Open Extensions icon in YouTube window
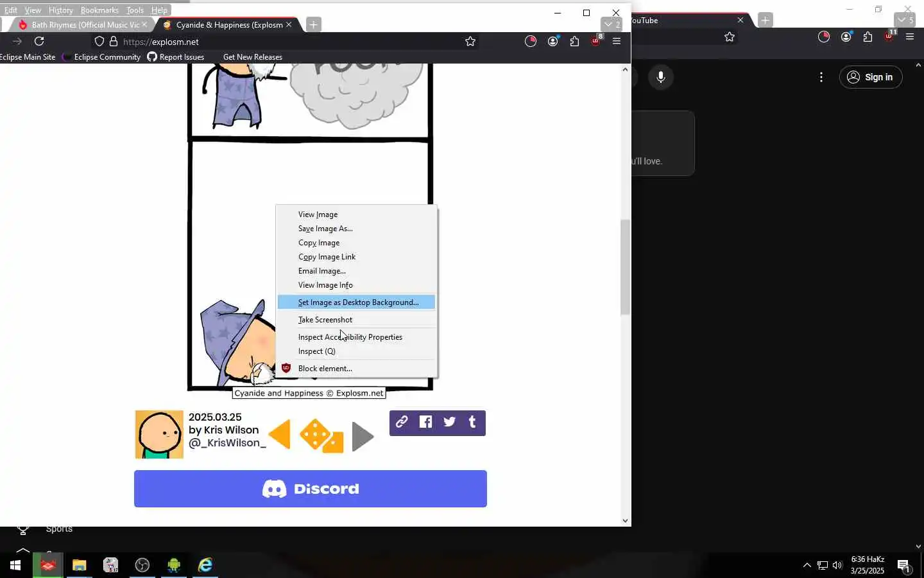This screenshot has width=924, height=578. coord(868,37)
